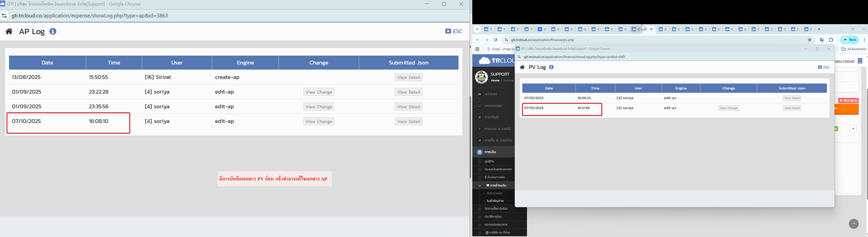This screenshot has height=237, width=868.
Task: Open a new Chrome tab with plus button
Action: click(x=819, y=29)
